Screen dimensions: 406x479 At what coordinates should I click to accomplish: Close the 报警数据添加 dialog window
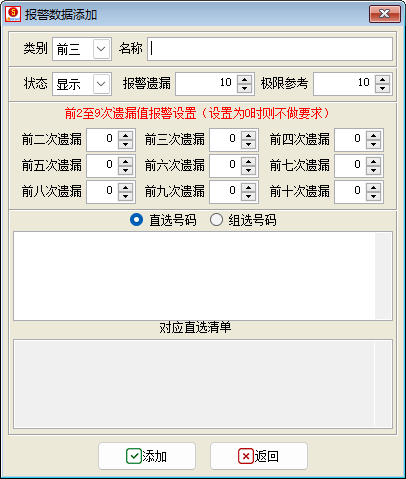point(385,14)
